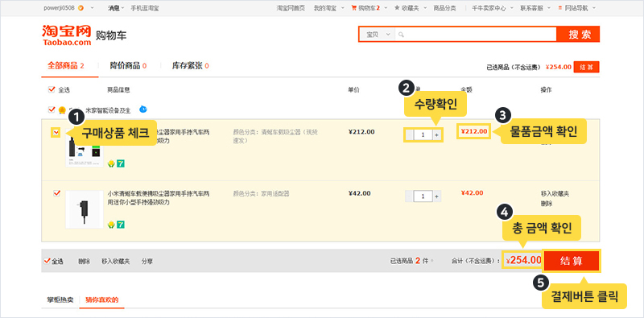644x318 pixels.
Task: Click 移入收藏夹 in the bottom bar
Action: pyautogui.click(x=116, y=261)
